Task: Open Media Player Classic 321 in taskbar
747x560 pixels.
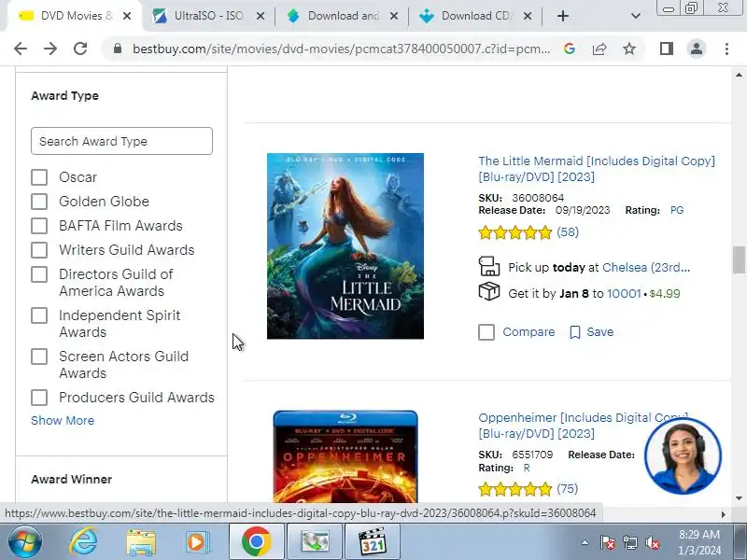Action: [372, 541]
